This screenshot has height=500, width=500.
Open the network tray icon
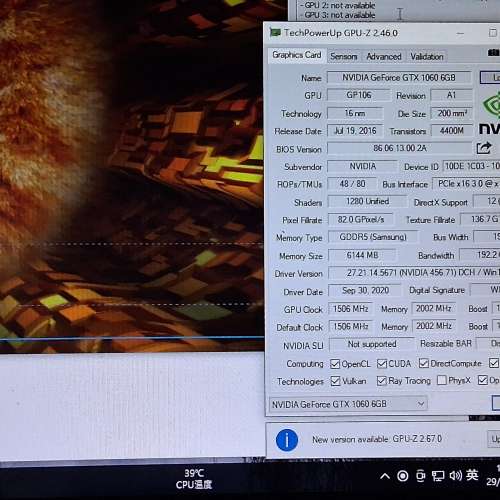(x=438, y=476)
